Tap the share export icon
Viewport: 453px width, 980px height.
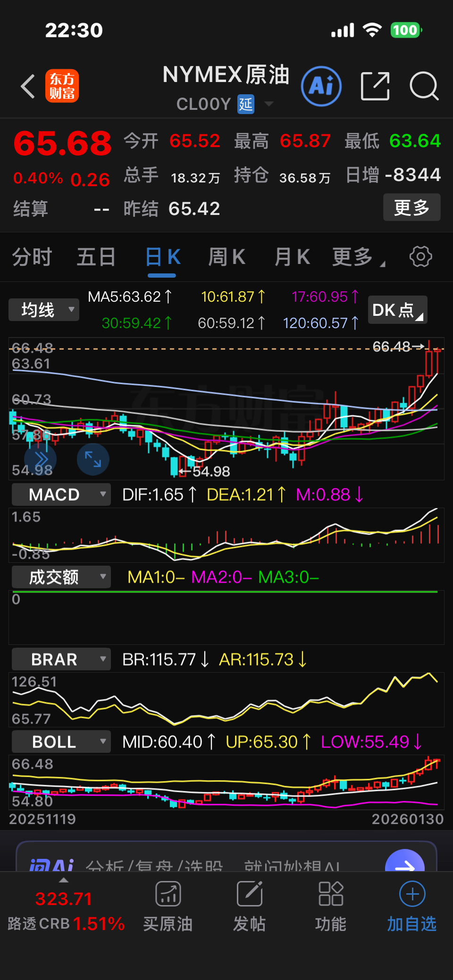tap(375, 86)
